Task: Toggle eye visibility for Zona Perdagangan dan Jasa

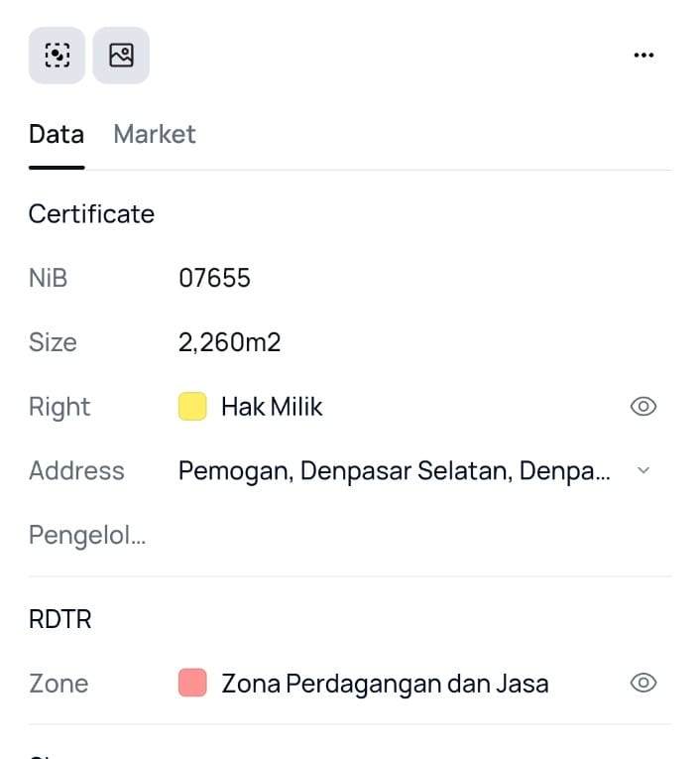Action: pyautogui.click(x=643, y=683)
